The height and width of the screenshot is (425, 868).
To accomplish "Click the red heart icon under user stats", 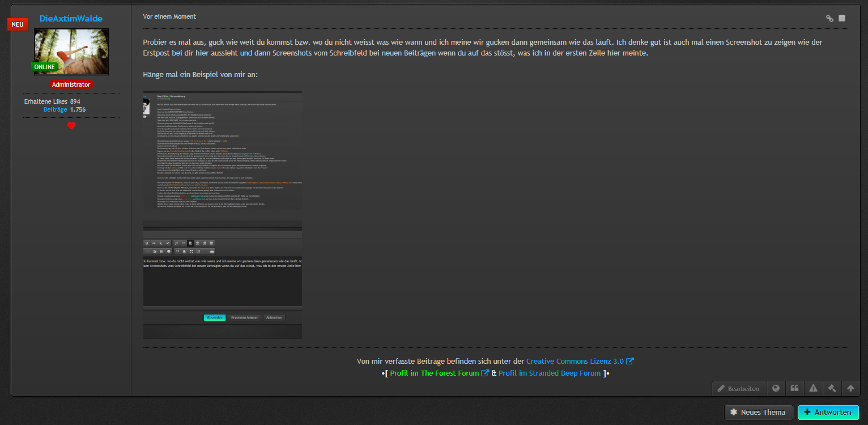I will coord(71,126).
